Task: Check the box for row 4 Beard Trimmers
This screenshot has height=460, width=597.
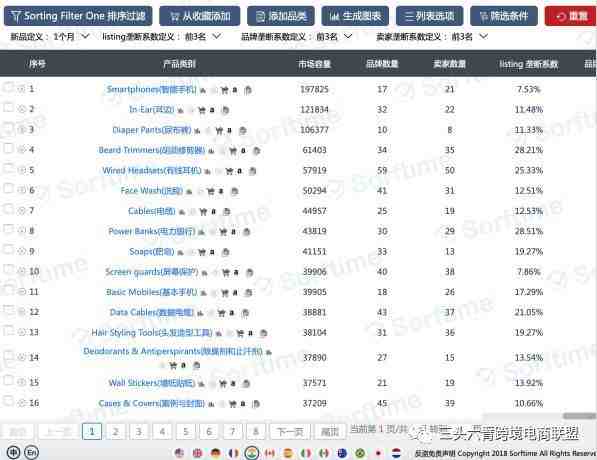Action: 8,148
